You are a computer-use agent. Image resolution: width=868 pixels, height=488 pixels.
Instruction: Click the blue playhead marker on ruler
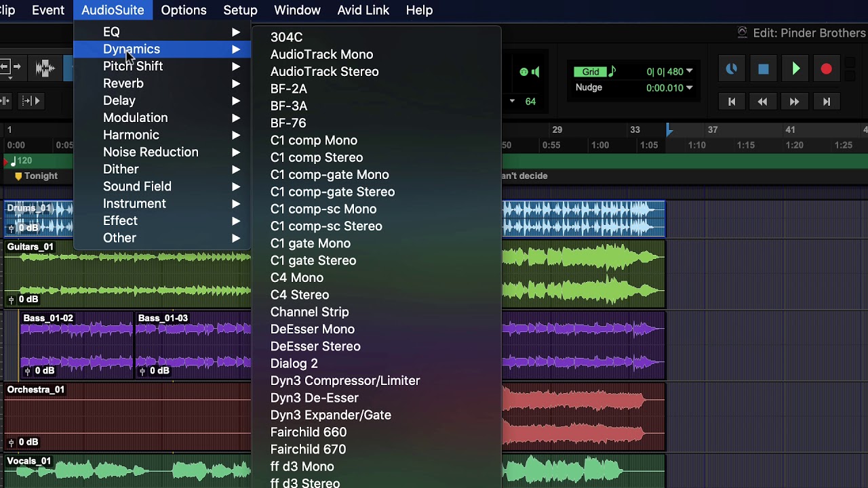[x=669, y=129]
